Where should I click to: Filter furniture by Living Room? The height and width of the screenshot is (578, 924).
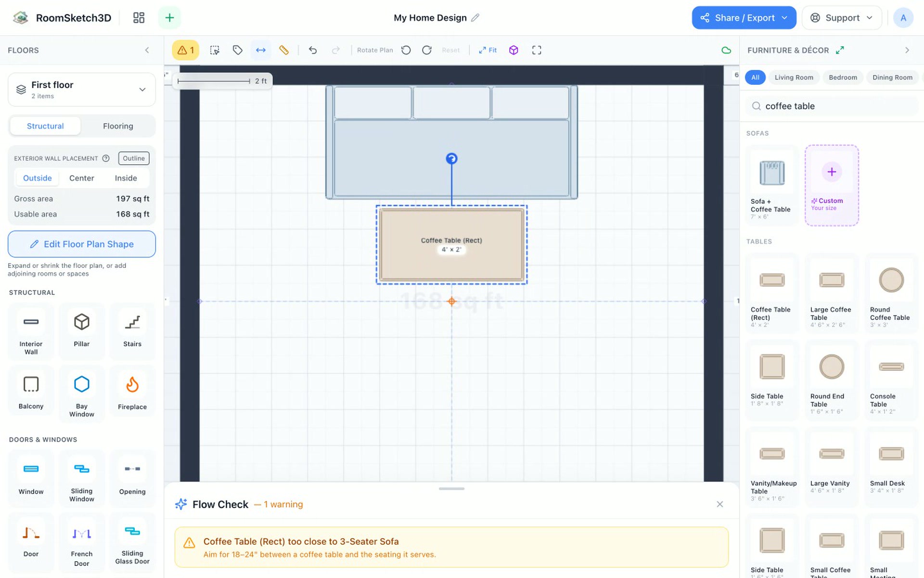[794, 78]
